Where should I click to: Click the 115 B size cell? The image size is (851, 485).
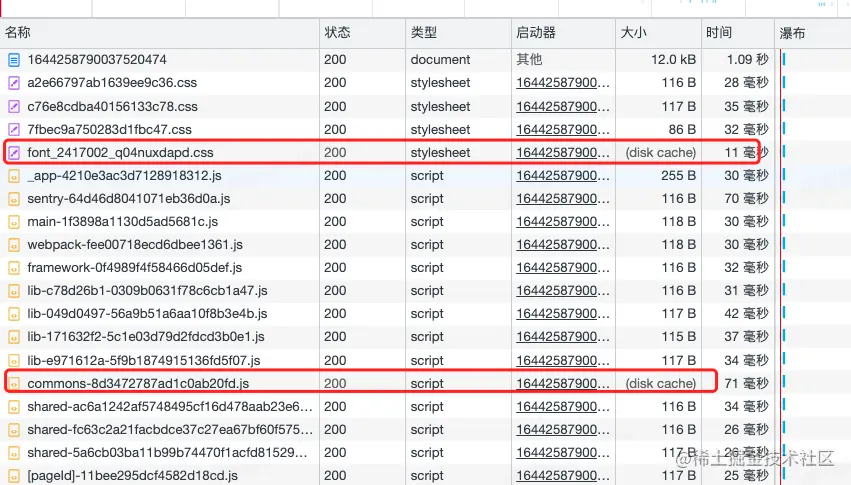(x=678, y=337)
